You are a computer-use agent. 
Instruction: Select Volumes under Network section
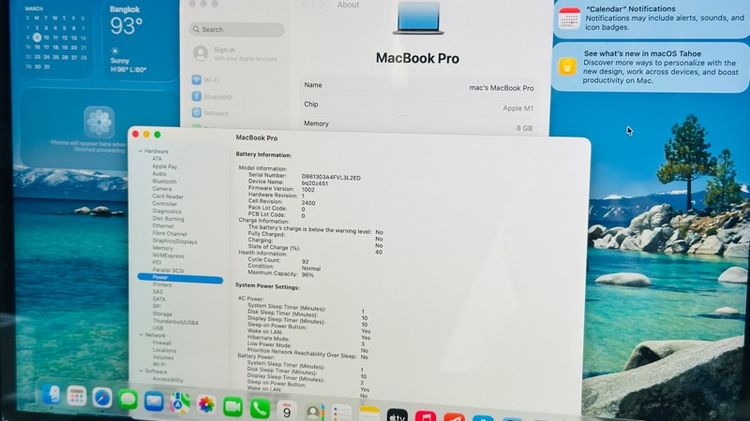tap(163, 357)
